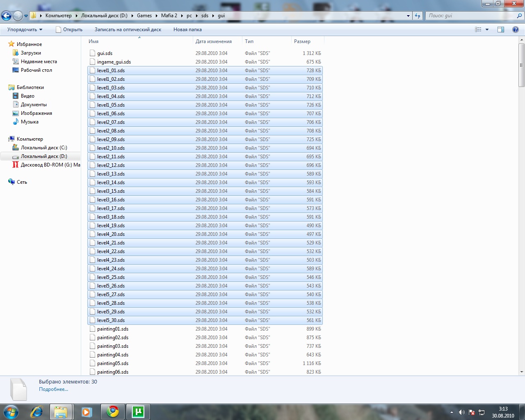This screenshot has height=420, width=525.
Task: Select the level2_07.sds file
Action: (x=205, y=122)
